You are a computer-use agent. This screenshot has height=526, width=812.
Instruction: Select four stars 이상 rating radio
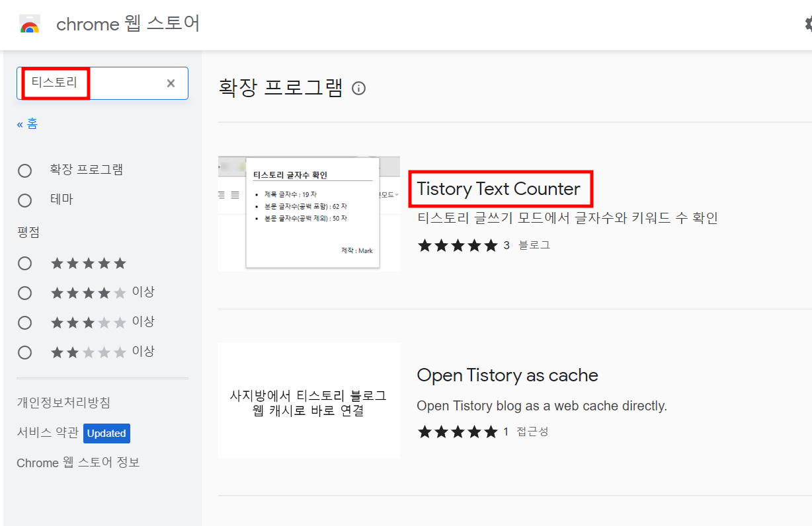25,293
